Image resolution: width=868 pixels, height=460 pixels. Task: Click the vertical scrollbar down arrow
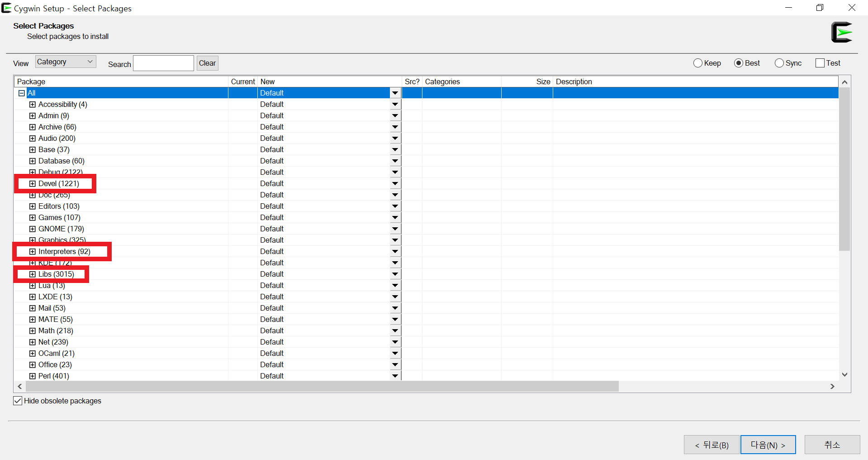844,375
